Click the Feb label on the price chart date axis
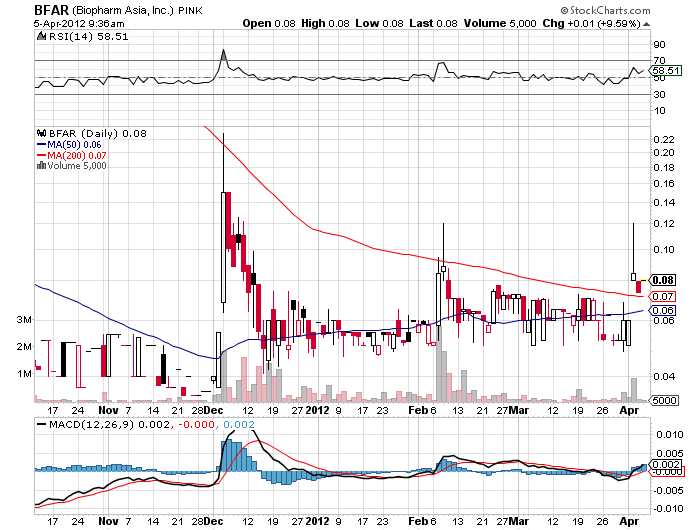The width and height of the screenshot is (700, 530). [x=418, y=410]
